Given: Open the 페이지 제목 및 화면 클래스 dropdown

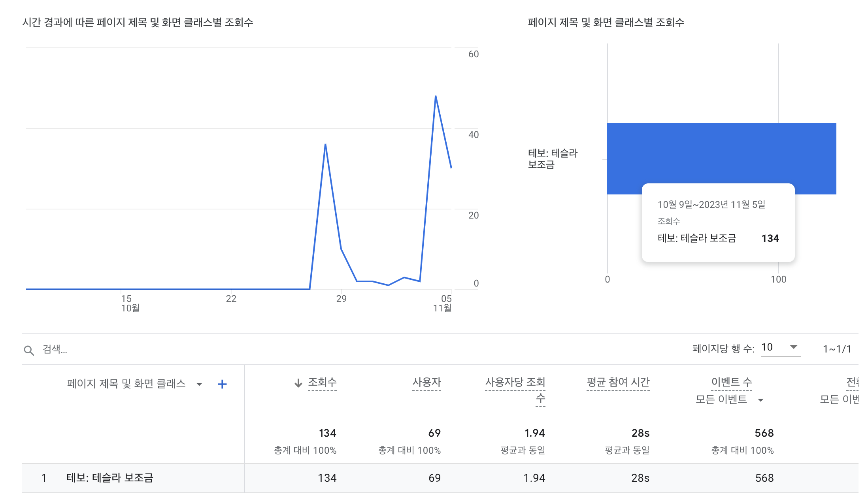Looking at the screenshot, I should click(199, 384).
